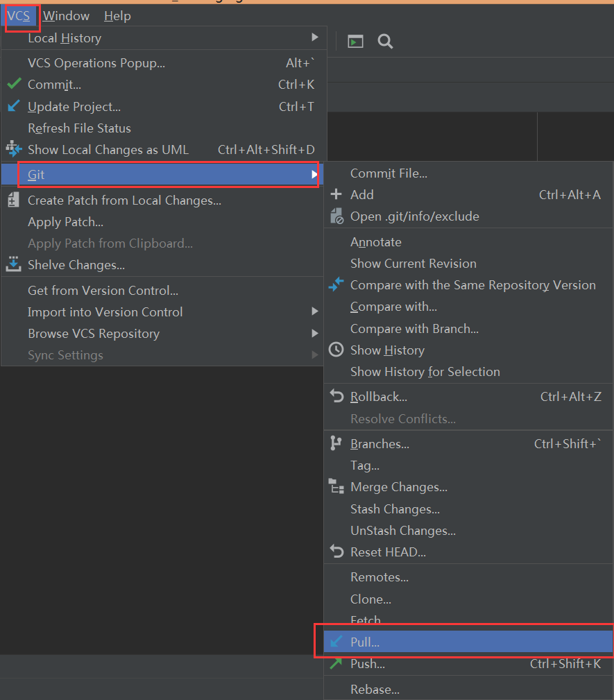This screenshot has height=700, width=614.
Task: Expand the Git submenu arrow
Action: (314, 175)
